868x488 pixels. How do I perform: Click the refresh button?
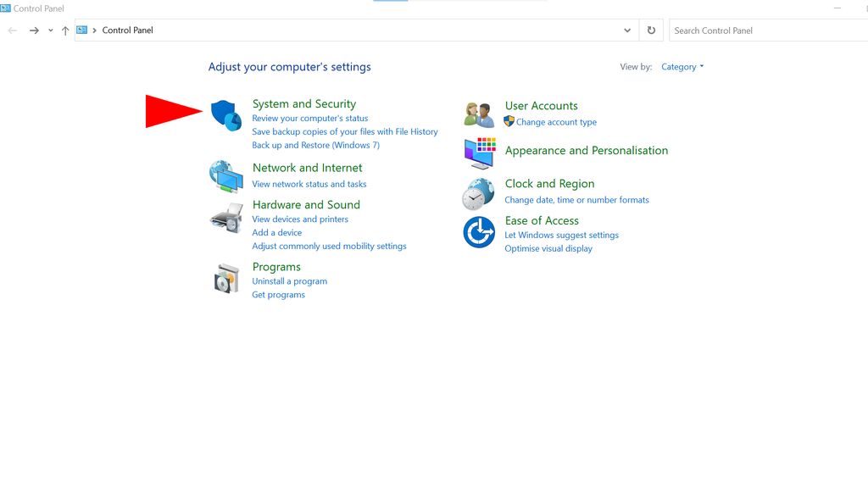(651, 30)
